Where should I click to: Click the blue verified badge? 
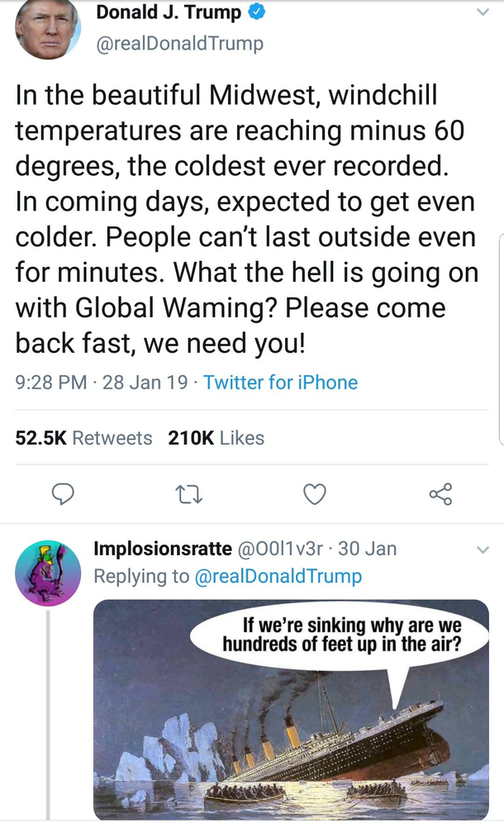pyautogui.click(x=255, y=12)
